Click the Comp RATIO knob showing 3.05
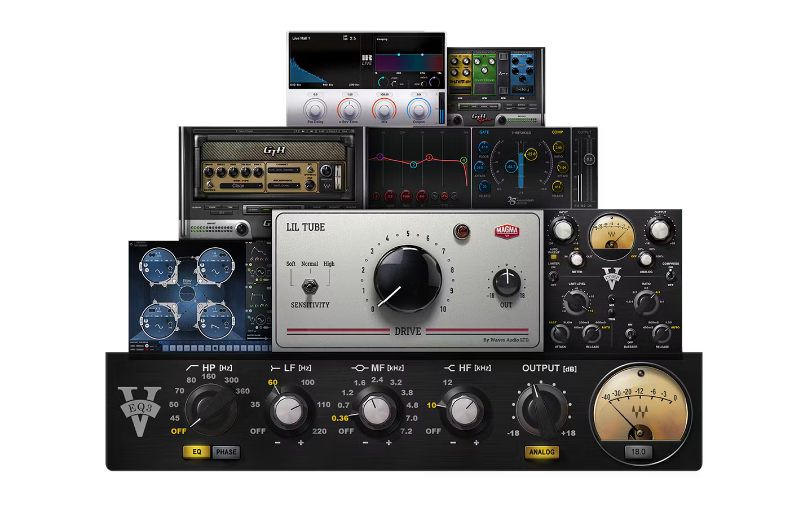This screenshot has height=508, width=812. (558, 147)
